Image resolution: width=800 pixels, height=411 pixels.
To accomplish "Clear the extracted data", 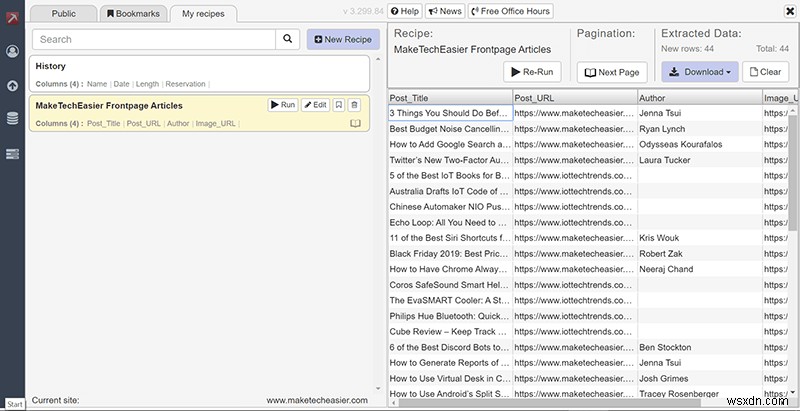I will (x=765, y=72).
